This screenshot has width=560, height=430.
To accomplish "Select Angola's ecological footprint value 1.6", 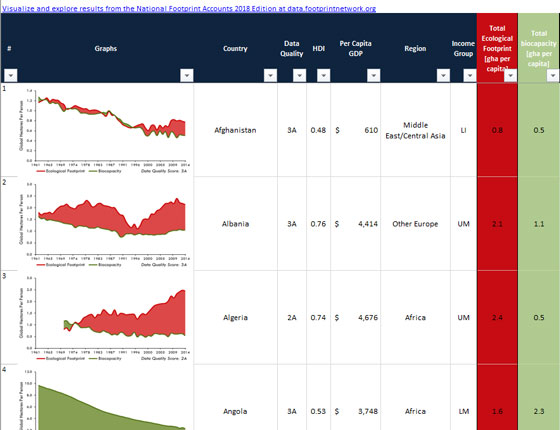I will tap(497, 411).
